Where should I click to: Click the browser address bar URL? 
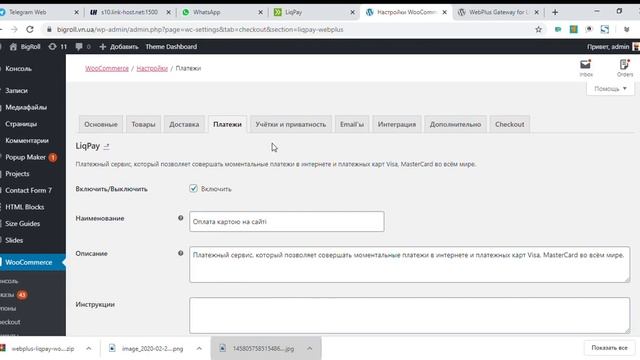200,29
